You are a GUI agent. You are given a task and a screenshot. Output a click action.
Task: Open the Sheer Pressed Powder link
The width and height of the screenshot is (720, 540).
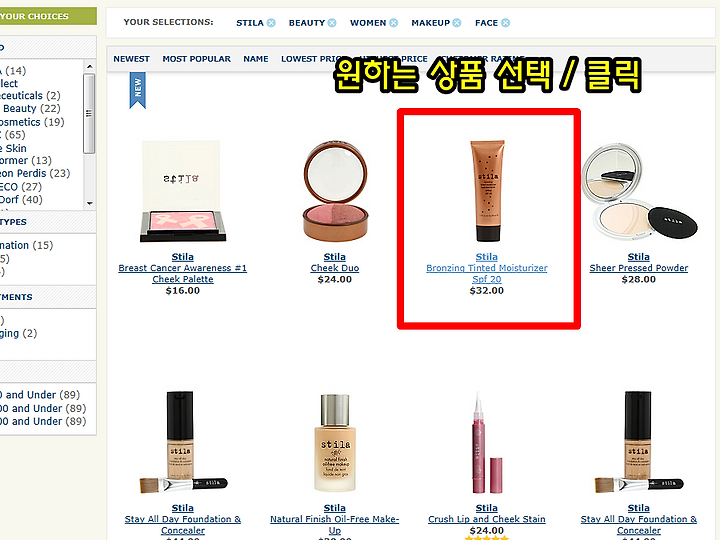(x=639, y=268)
